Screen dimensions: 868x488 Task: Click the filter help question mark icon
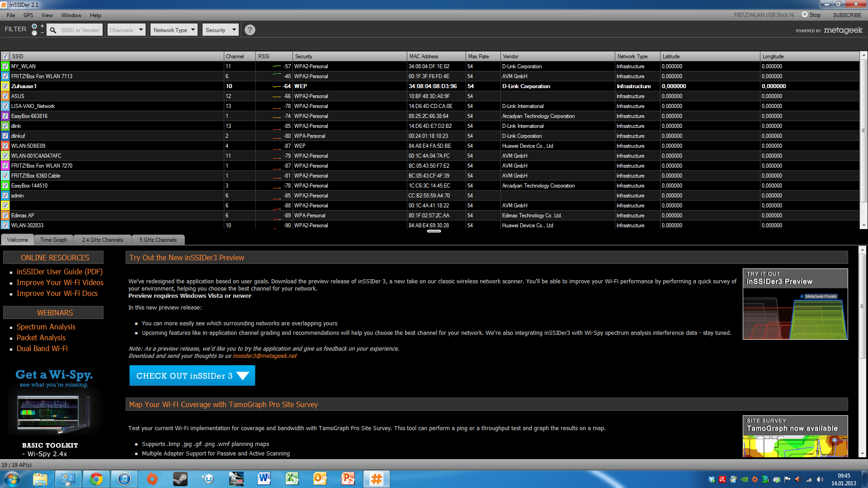250,30
